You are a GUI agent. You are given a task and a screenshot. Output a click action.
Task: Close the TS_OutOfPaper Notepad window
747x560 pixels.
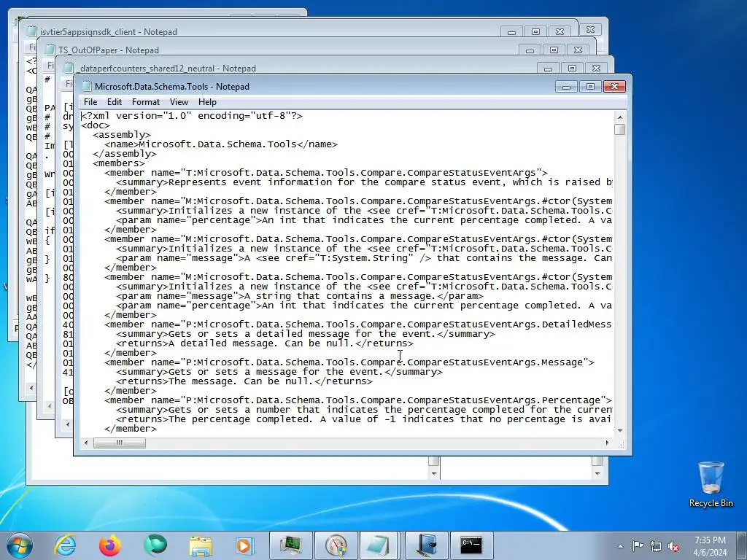[x=578, y=50]
